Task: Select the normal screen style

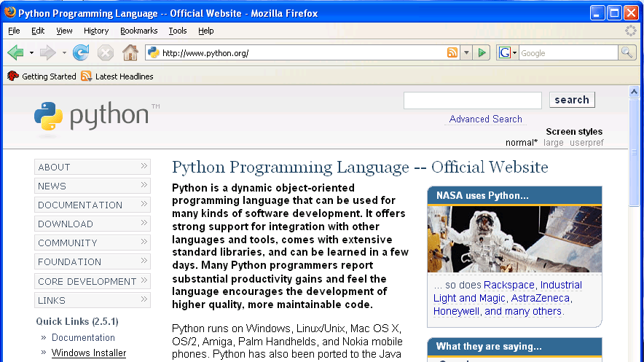Action: coord(521,143)
